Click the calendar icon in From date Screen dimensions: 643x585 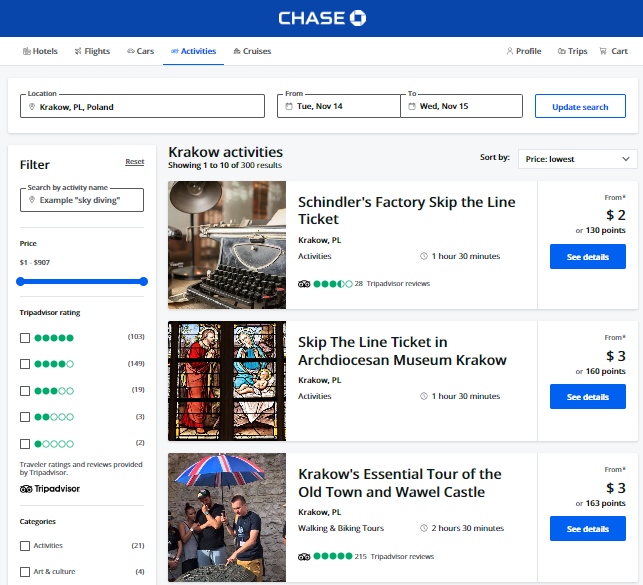[x=289, y=107]
